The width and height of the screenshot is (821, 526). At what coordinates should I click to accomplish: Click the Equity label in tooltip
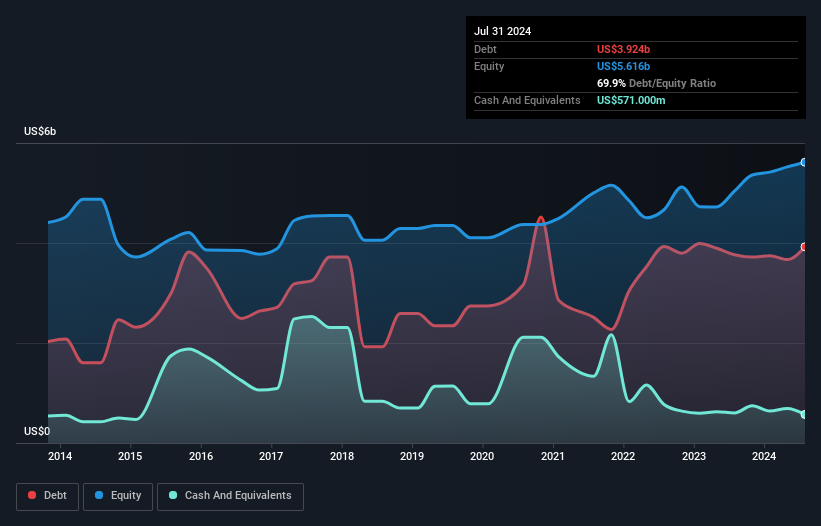coord(489,66)
